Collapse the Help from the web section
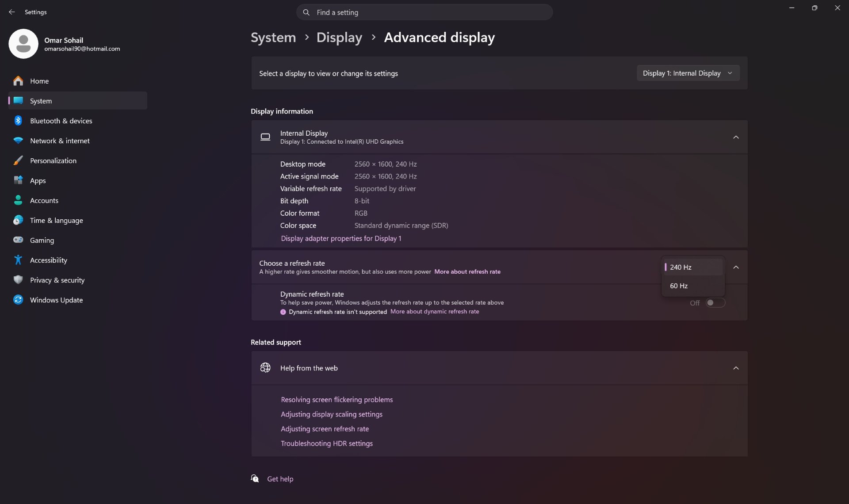Screen dimensions: 849x504 click(736, 368)
